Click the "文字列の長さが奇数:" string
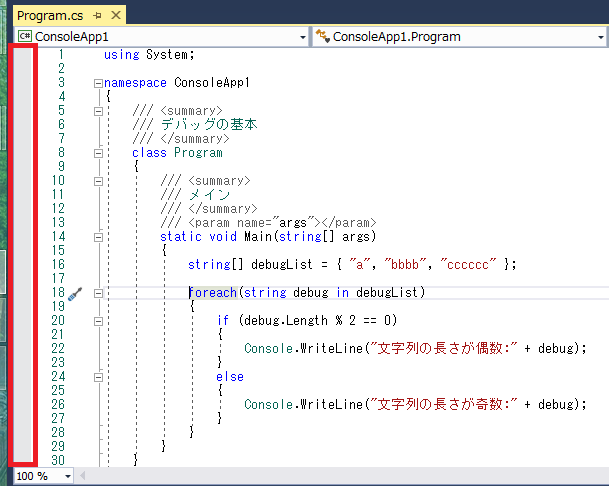 pos(442,404)
